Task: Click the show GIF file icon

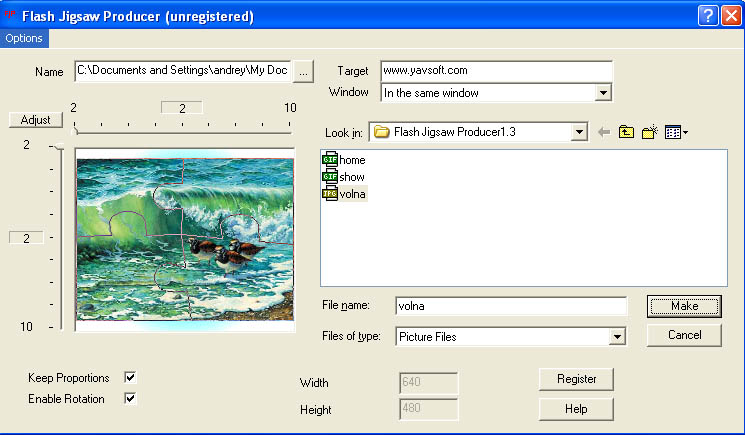Action: click(330, 177)
